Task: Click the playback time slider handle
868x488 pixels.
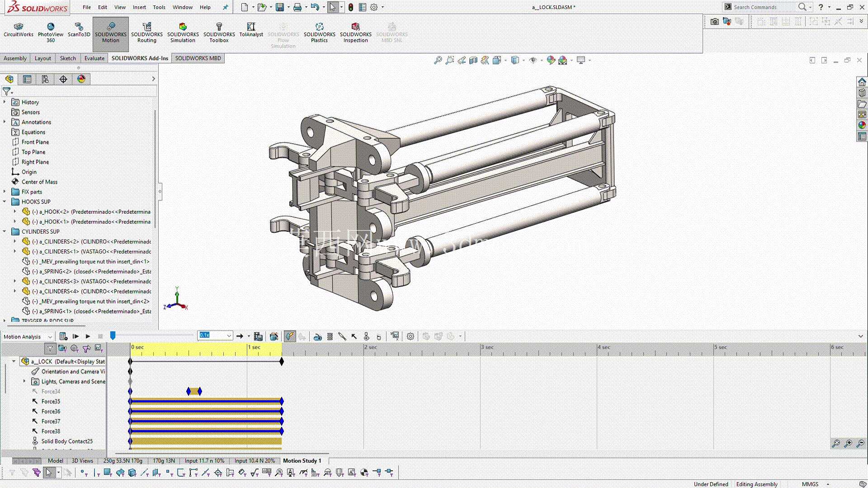Action: coord(113,336)
